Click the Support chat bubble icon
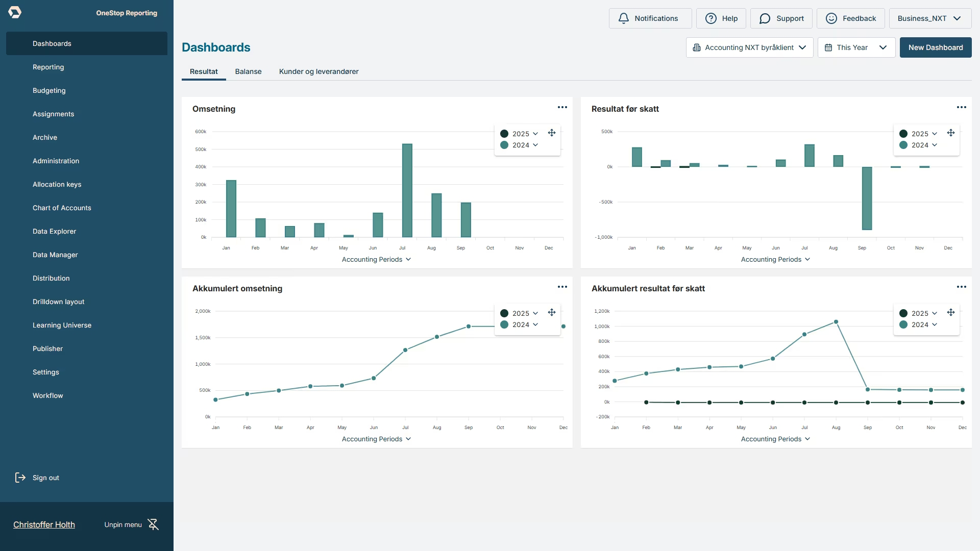This screenshot has width=980, height=551. [765, 18]
